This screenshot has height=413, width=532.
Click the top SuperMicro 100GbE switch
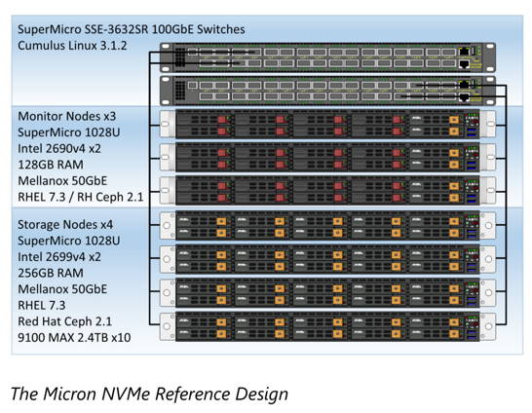coord(327,57)
